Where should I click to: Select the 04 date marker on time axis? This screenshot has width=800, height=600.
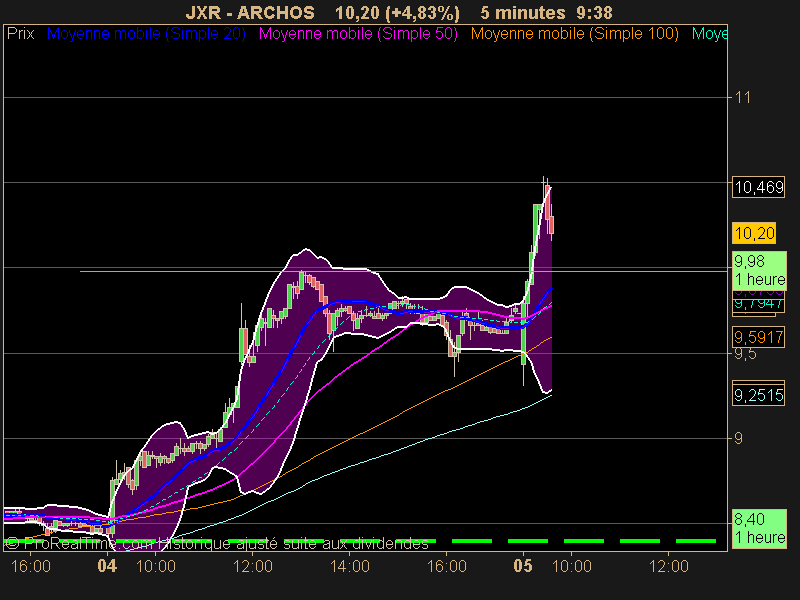point(107,566)
